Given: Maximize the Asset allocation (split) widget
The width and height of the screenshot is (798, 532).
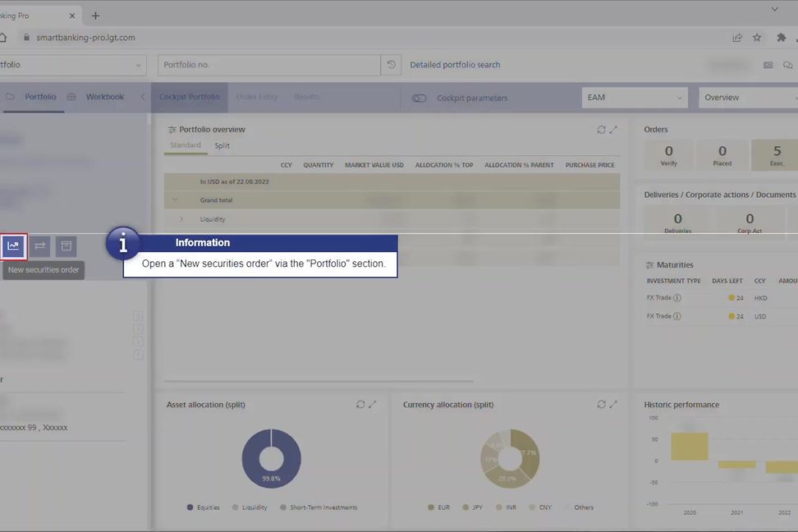Looking at the screenshot, I should 373,405.
